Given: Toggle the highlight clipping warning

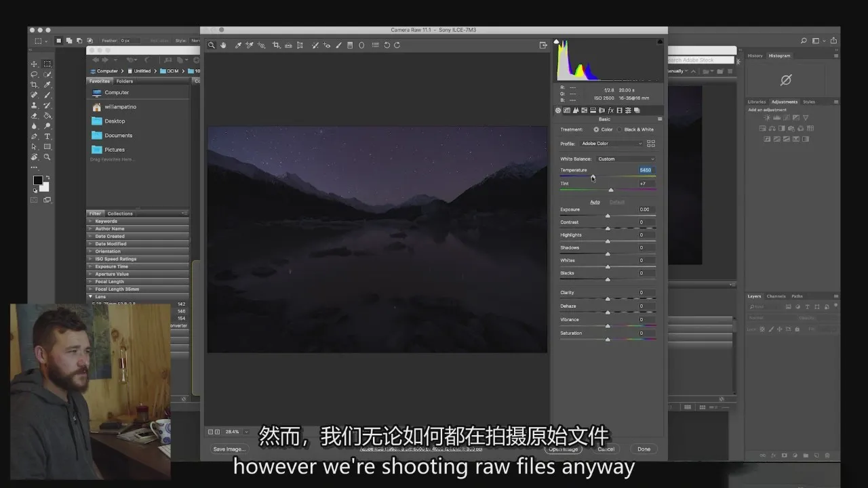Looking at the screenshot, I should (660, 42).
